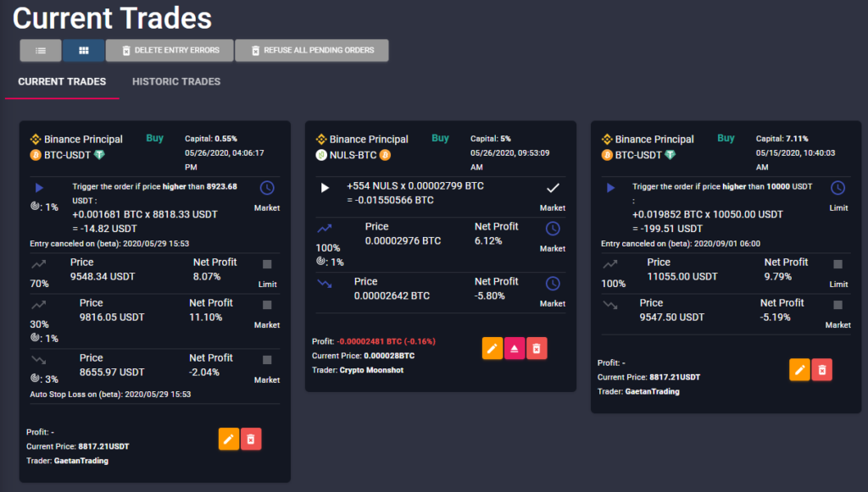
Task: Delete the BTC-USDT trade with 7.11% capital
Action: pos(821,369)
